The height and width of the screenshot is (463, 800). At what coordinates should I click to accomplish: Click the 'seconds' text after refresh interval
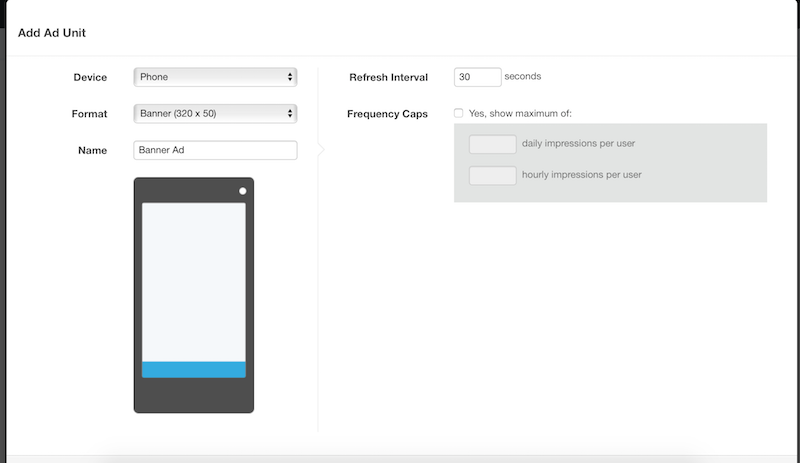[x=522, y=76]
